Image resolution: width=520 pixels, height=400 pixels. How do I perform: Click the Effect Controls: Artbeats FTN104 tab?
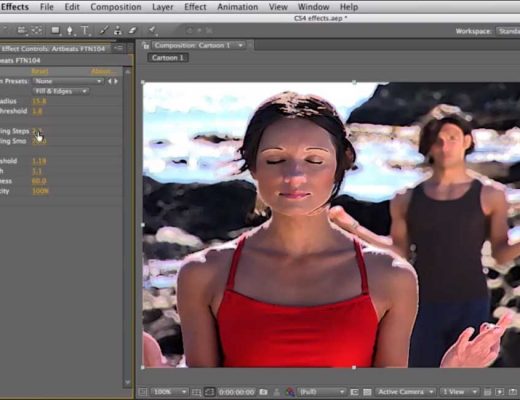pos(53,49)
